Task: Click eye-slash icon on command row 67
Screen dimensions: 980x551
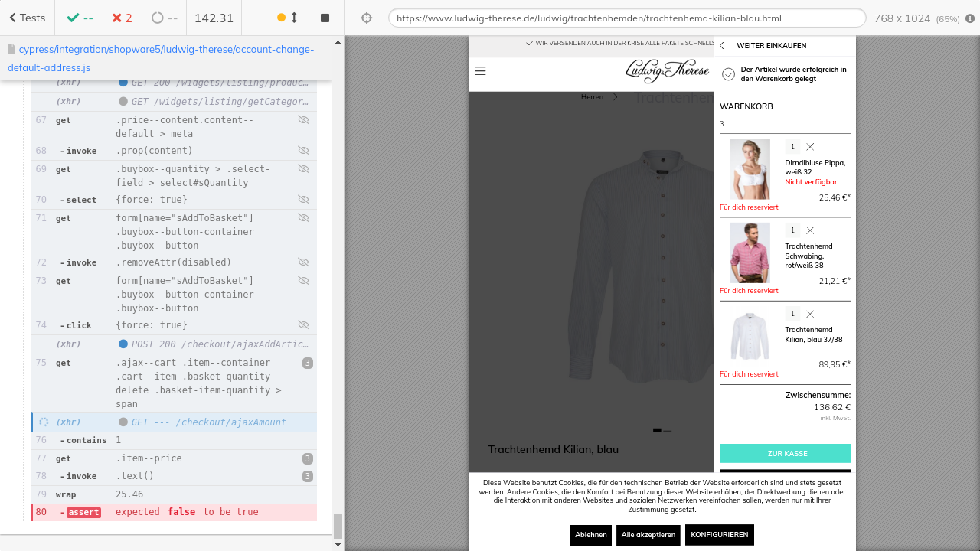Action: click(303, 120)
